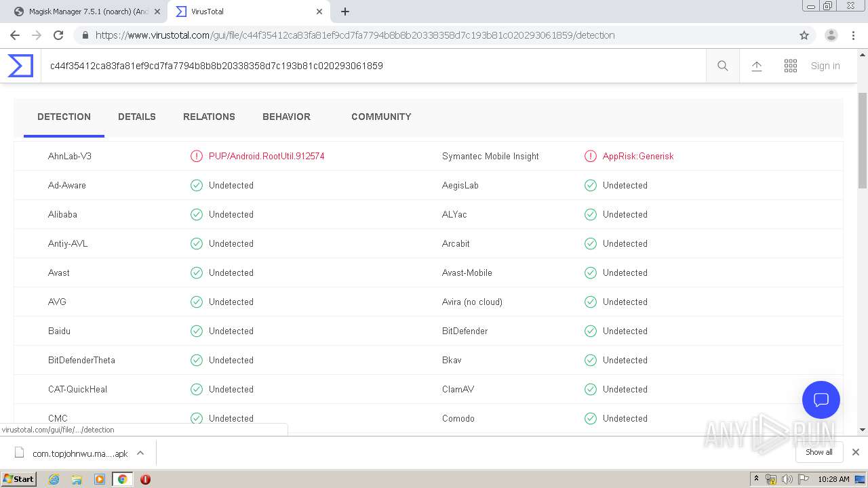Image resolution: width=868 pixels, height=488 pixels.
Task: Click the Avast undetected check icon
Action: coord(197,272)
